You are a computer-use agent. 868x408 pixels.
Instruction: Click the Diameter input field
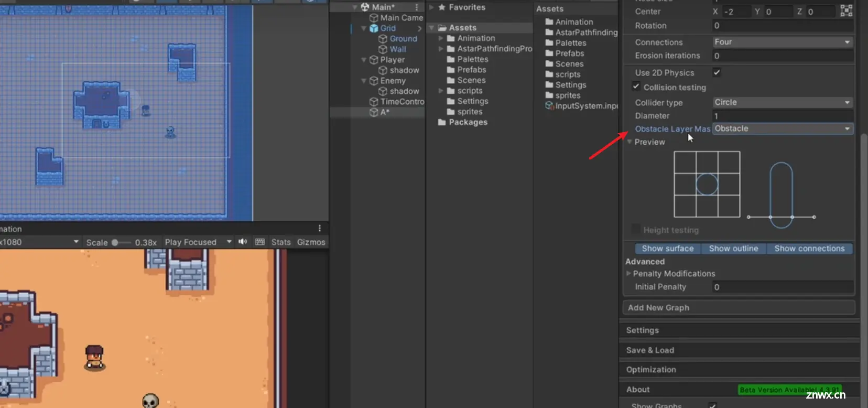pyautogui.click(x=783, y=116)
